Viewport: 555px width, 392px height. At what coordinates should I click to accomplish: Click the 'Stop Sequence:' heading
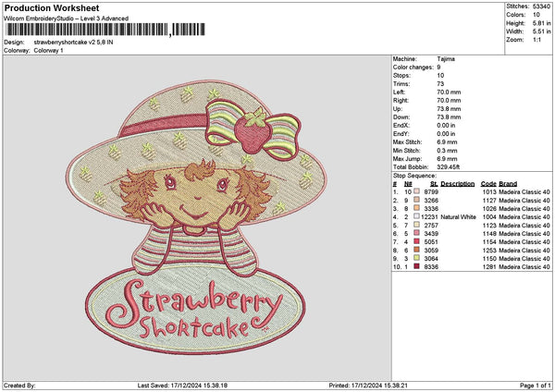click(414, 176)
